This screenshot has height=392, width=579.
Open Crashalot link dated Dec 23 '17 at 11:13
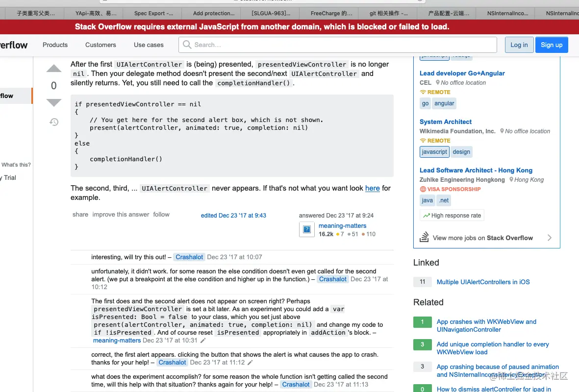coord(296,385)
